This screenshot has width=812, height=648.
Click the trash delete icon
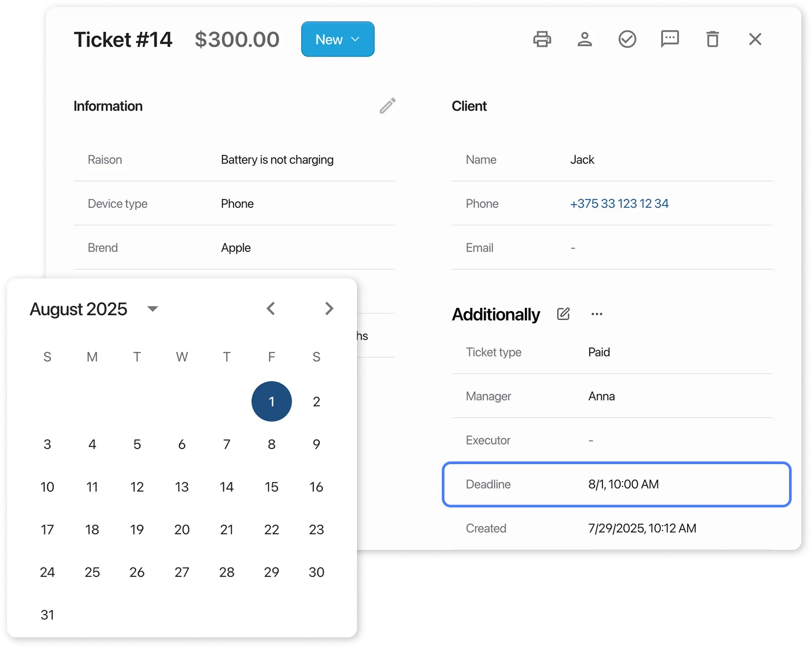[x=712, y=39]
